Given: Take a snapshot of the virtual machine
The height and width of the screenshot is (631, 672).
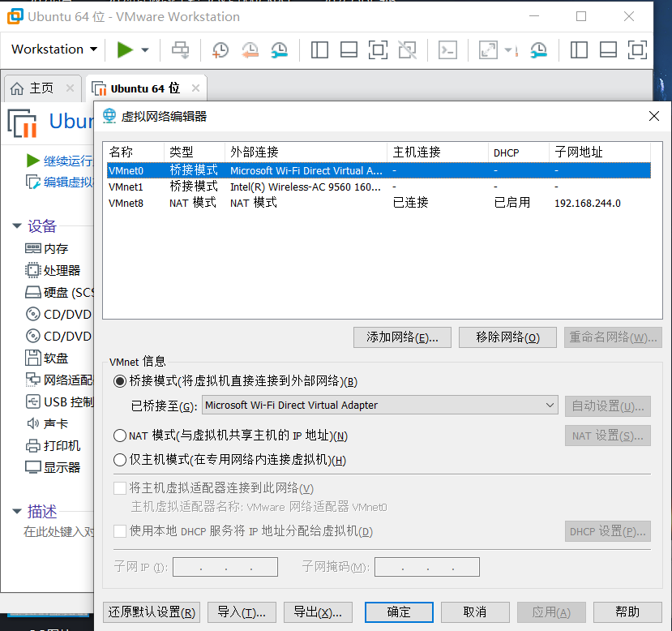Looking at the screenshot, I should (220, 50).
